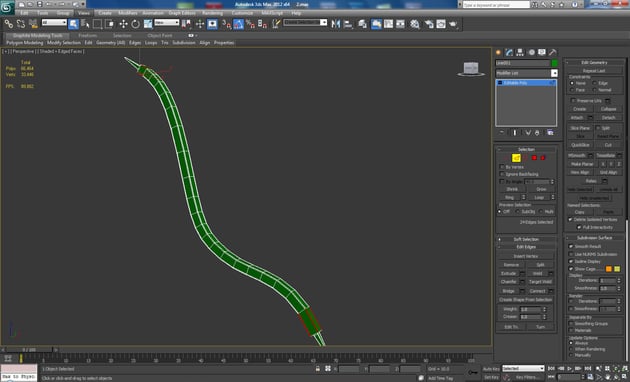Viewport: 630px width, 382px height.
Task: Switch to the Modify command panel
Action: click(x=509, y=52)
